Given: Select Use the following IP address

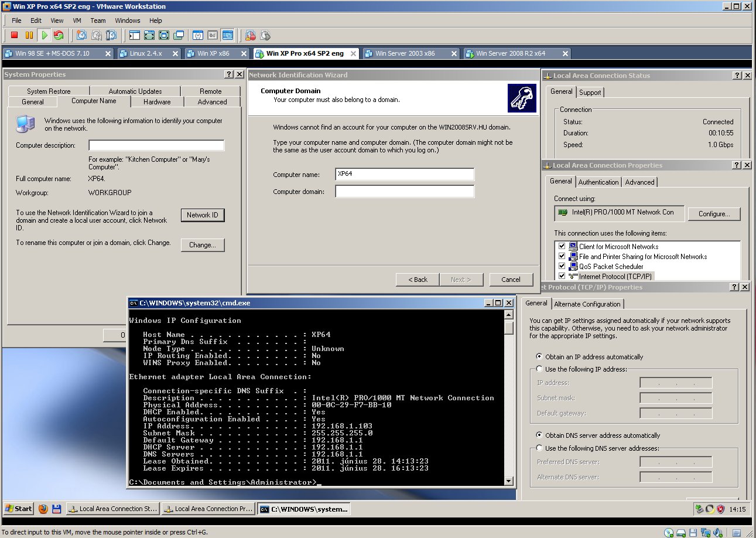Looking at the screenshot, I should pos(539,369).
